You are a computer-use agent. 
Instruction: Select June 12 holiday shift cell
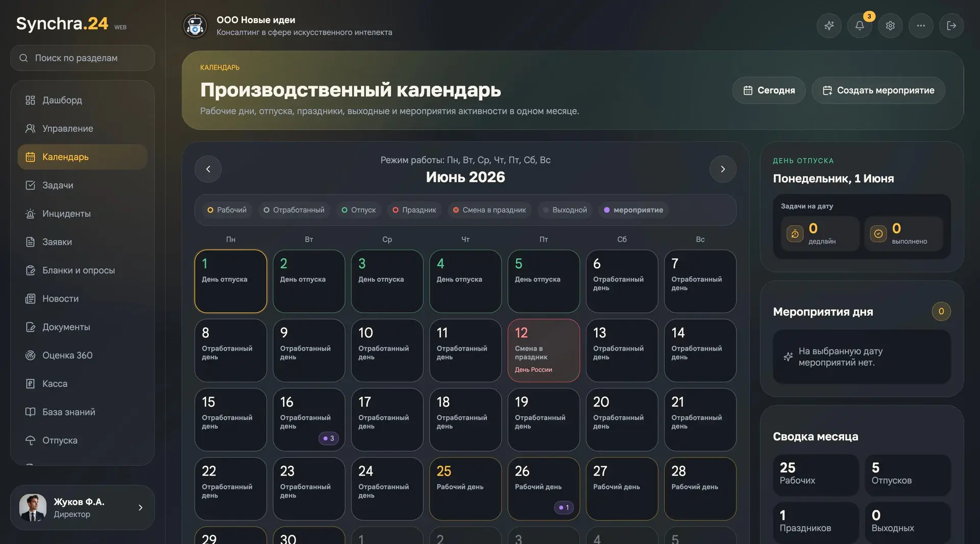coord(544,351)
